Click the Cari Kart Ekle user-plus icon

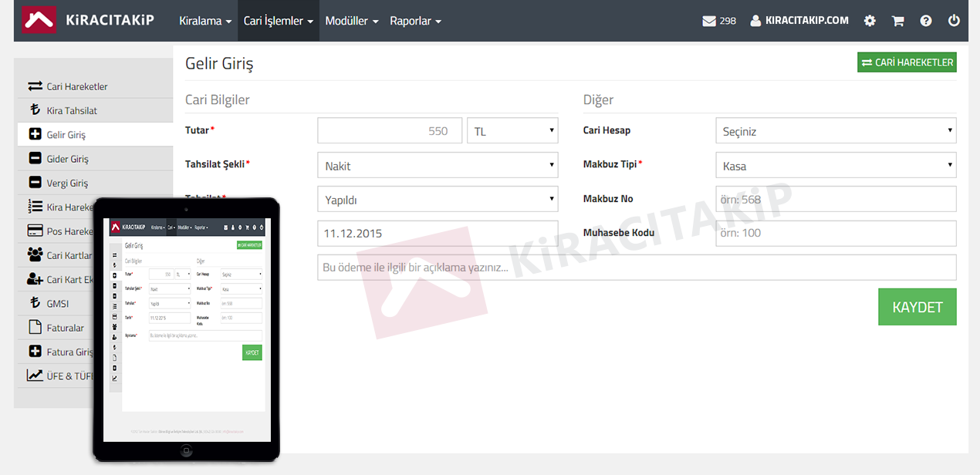click(x=35, y=279)
